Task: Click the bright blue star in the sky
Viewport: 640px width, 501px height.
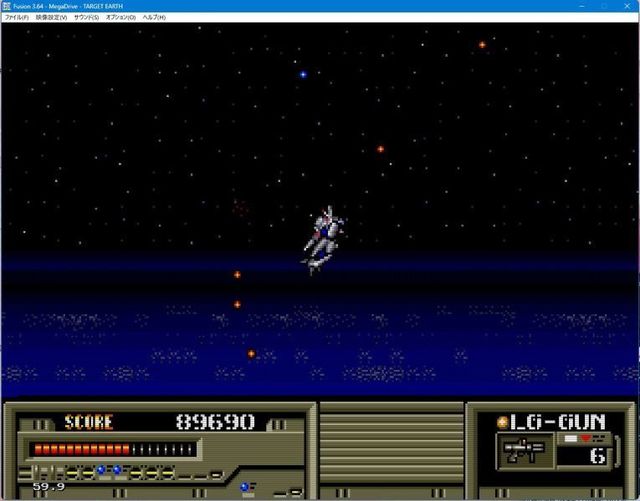Action: click(x=303, y=75)
